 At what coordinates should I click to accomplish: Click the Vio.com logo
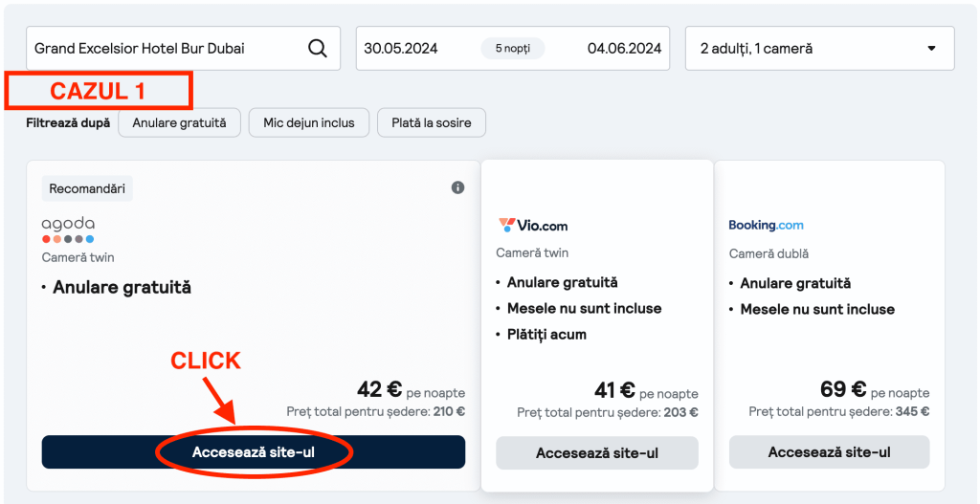coord(533,226)
